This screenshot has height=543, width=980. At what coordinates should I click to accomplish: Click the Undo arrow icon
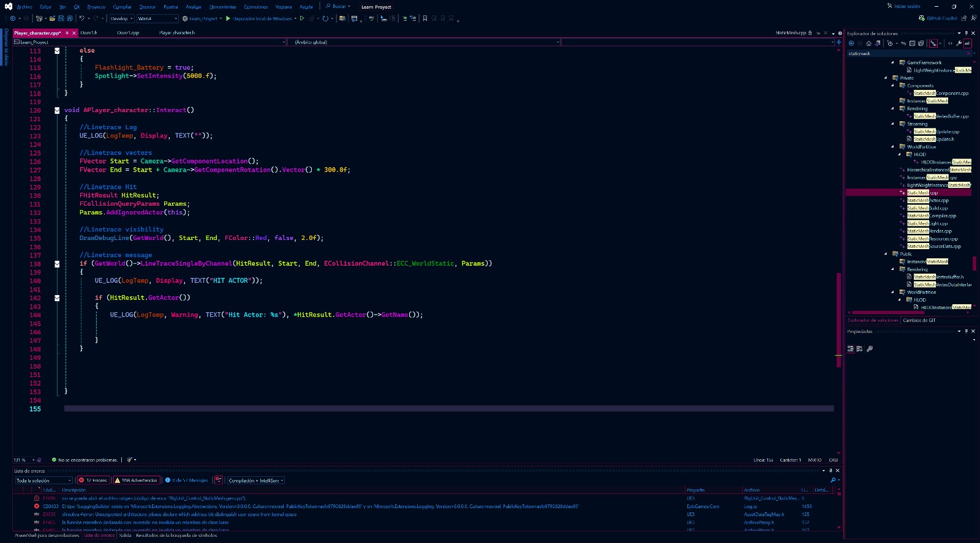pyautogui.click(x=81, y=18)
